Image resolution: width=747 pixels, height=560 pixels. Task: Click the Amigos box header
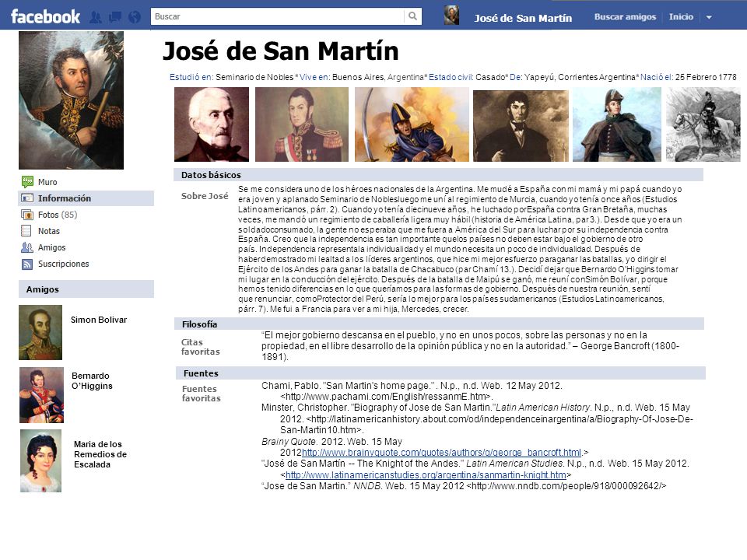86,289
